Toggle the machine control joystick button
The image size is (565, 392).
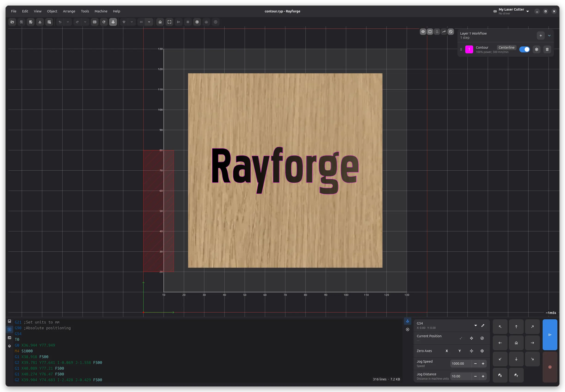pyautogui.click(x=113, y=22)
